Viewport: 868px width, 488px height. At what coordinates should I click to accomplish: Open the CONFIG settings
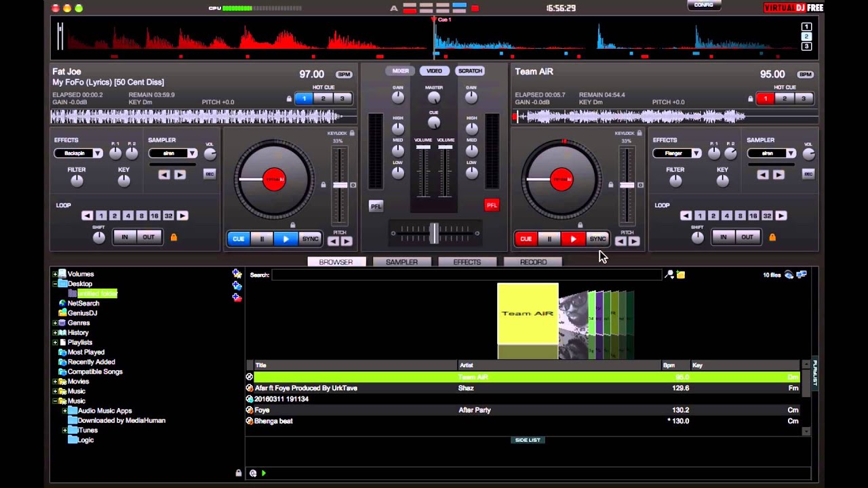point(704,5)
